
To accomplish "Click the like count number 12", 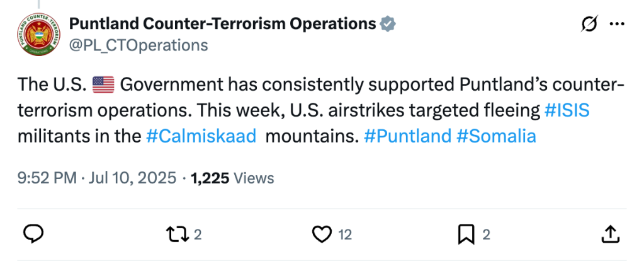I will tap(345, 235).
